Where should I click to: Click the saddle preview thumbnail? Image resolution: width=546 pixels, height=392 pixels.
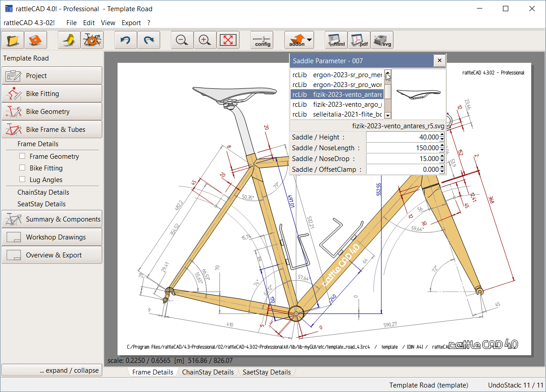coord(419,94)
